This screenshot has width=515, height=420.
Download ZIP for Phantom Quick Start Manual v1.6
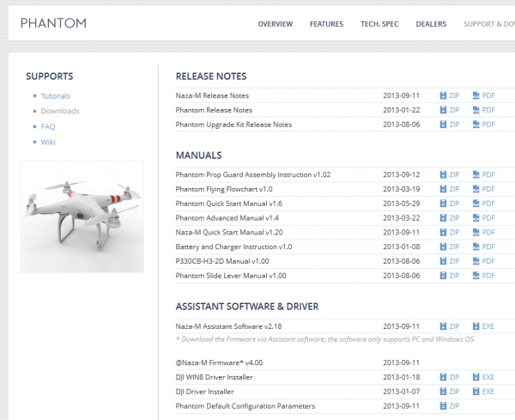[449, 204]
